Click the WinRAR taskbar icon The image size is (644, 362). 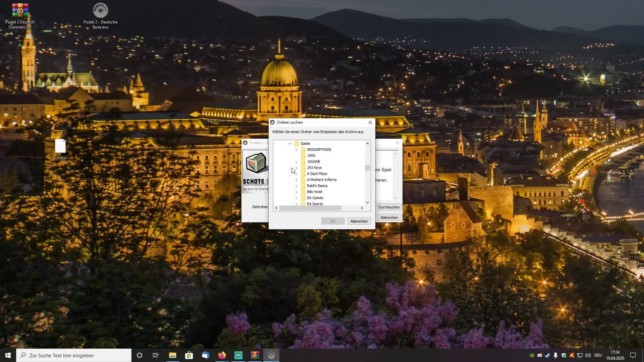coord(255,355)
